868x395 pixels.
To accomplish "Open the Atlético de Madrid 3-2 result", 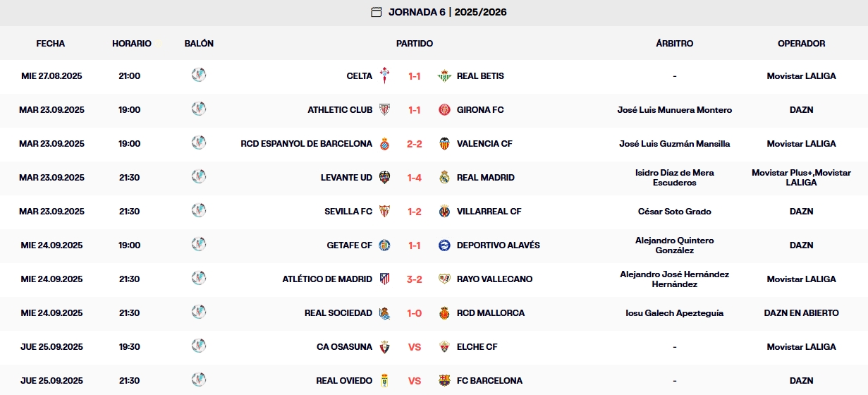I will [x=414, y=279].
